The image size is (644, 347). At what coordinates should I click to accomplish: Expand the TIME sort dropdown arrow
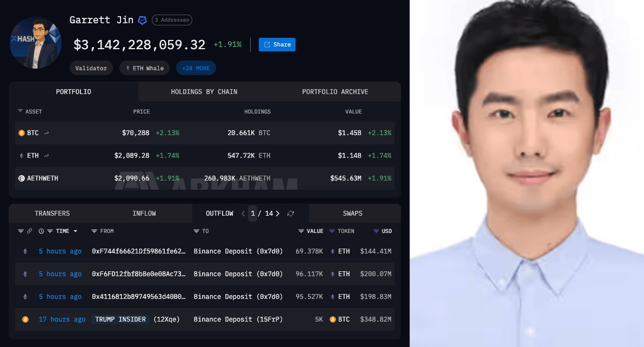[x=75, y=231]
